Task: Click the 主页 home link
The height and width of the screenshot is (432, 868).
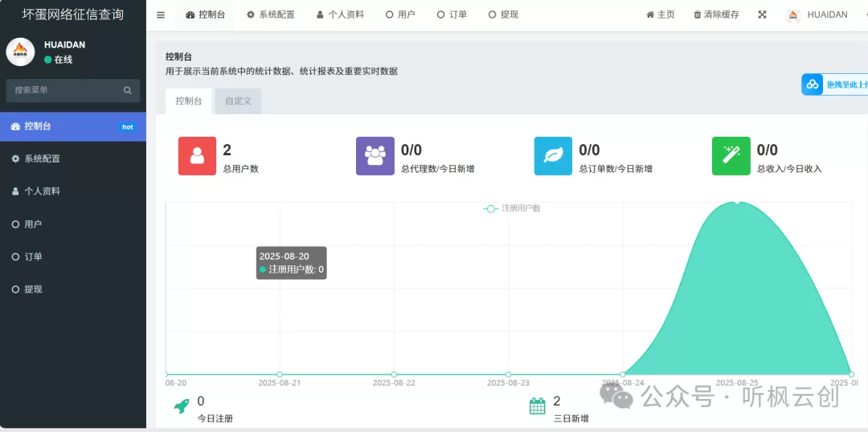Action: [x=661, y=14]
